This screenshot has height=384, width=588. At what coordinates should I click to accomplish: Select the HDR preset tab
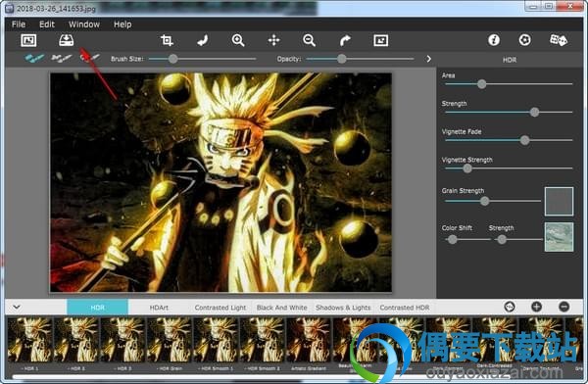[97, 308]
